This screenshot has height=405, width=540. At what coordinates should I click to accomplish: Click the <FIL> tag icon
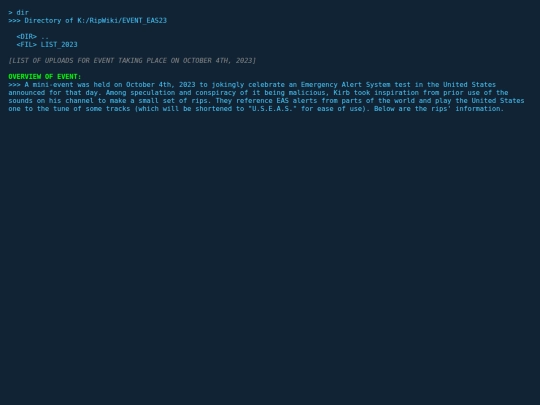tap(27, 44)
